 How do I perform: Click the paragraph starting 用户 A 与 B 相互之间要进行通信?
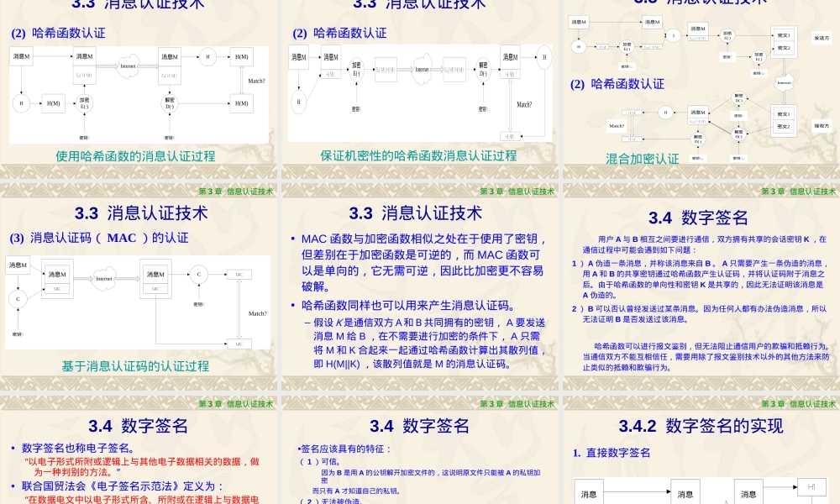click(705, 244)
